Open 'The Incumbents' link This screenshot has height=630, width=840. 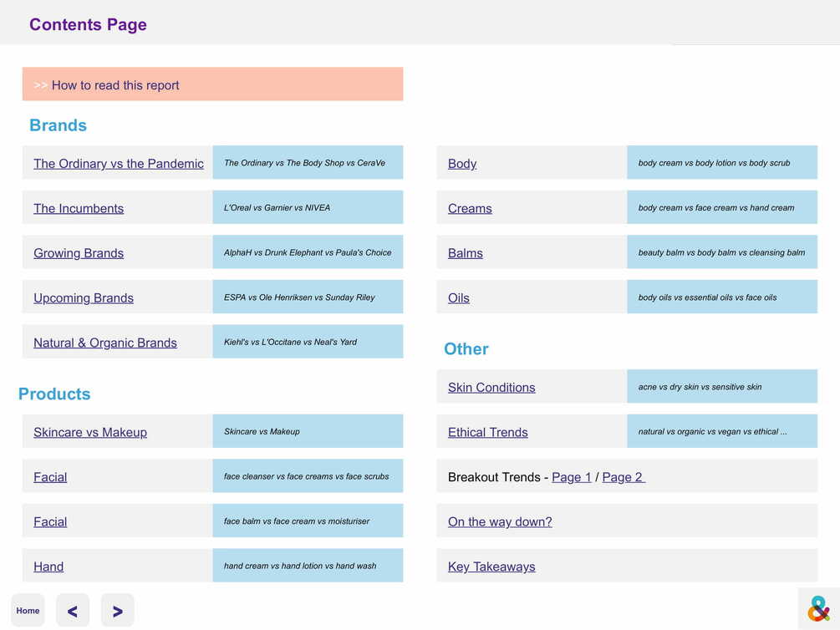(79, 208)
